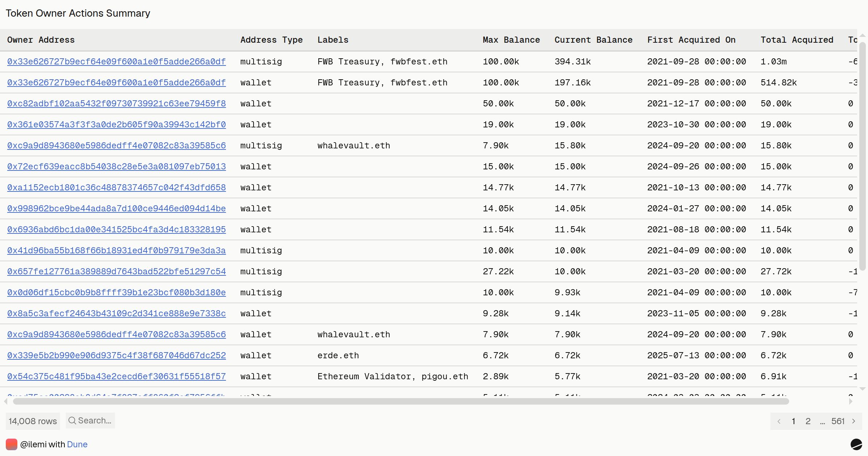Image resolution: width=868 pixels, height=456 pixels.
Task: Click the Address Type column header
Action: pyautogui.click(x=272, y=40)
